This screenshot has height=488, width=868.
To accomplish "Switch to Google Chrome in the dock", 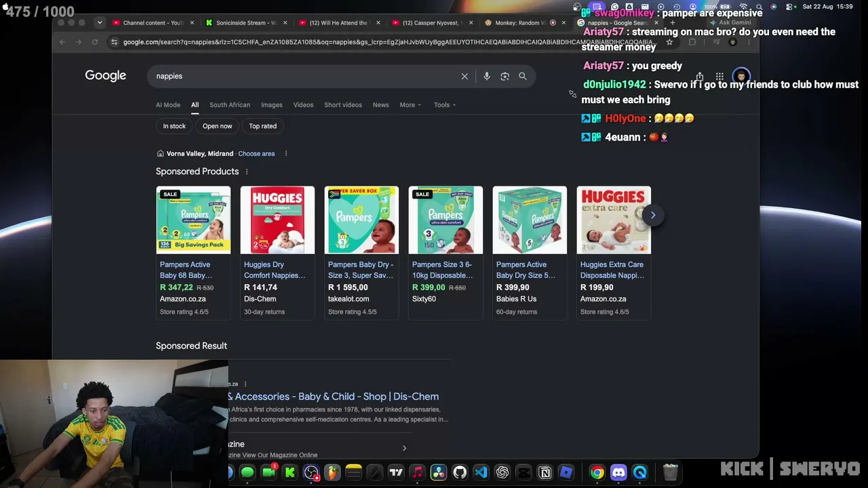I will click(x=597, y=472).
